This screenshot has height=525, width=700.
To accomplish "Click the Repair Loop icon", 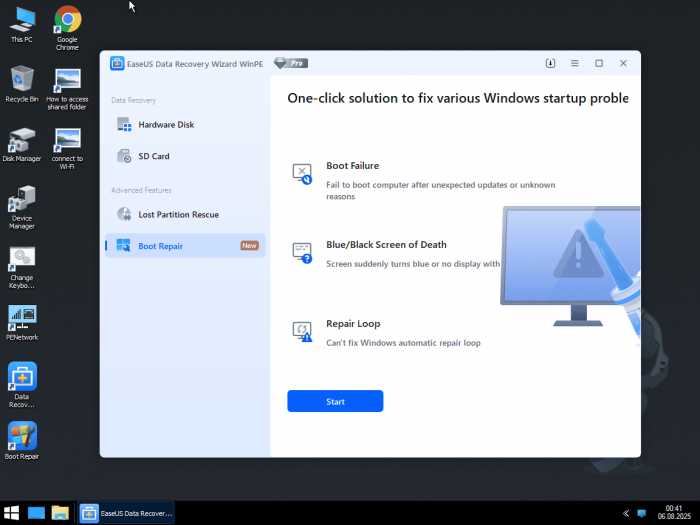I will pyautogui.click(x=302, y=332).
